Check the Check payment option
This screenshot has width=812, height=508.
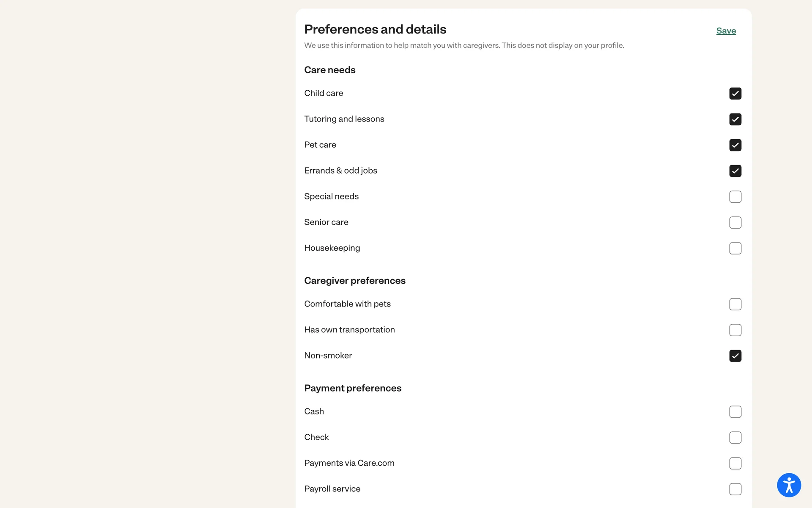pyautogui.click(x=735, y=438)
